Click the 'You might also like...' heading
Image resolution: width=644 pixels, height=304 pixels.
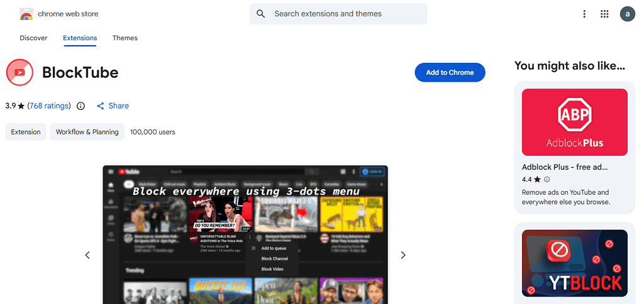[x=570, y=66]
